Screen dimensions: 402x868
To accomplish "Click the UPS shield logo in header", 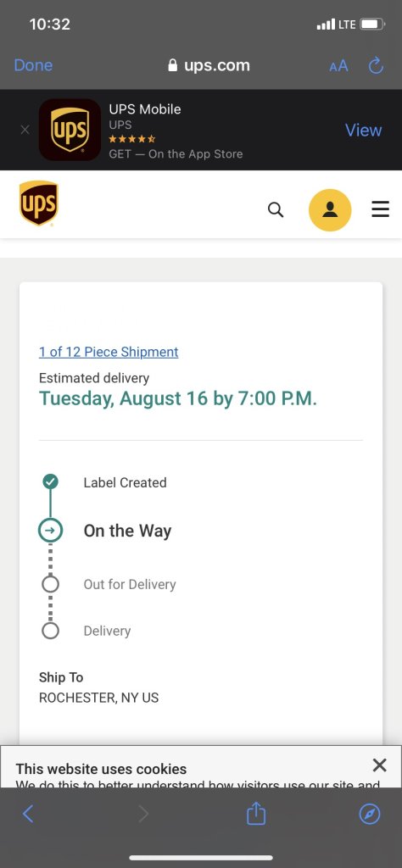I will [x=39, y=203].
